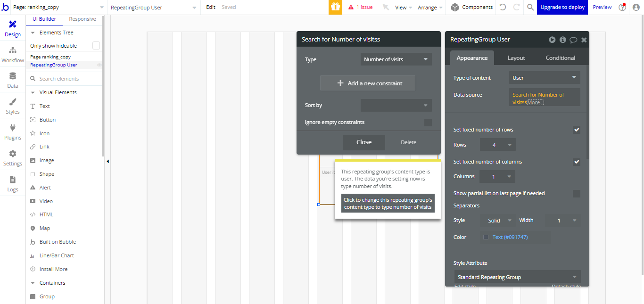Switch to the Conditional tab

[x=561, y=58]
